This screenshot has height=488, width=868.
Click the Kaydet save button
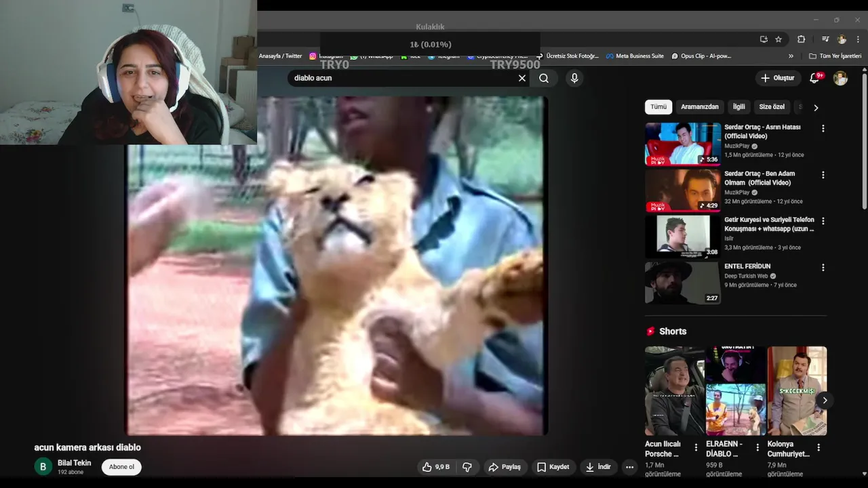pos(553,467)
